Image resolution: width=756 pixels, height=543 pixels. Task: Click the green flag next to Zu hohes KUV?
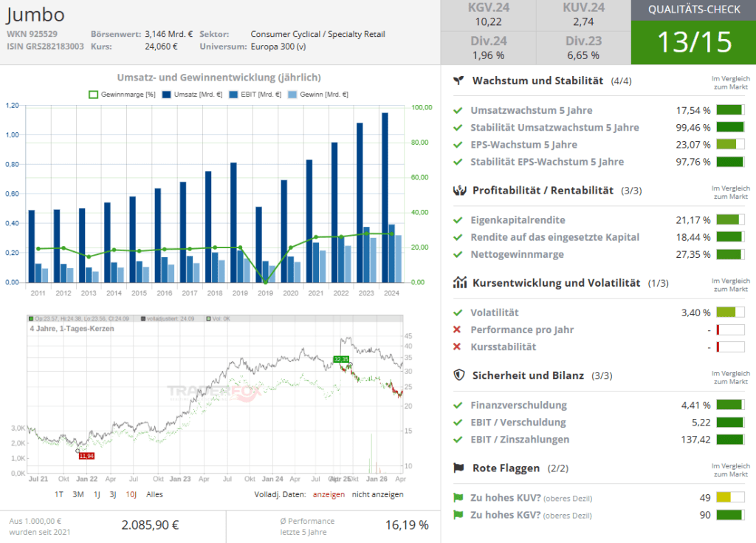click(x=458, y=498)
